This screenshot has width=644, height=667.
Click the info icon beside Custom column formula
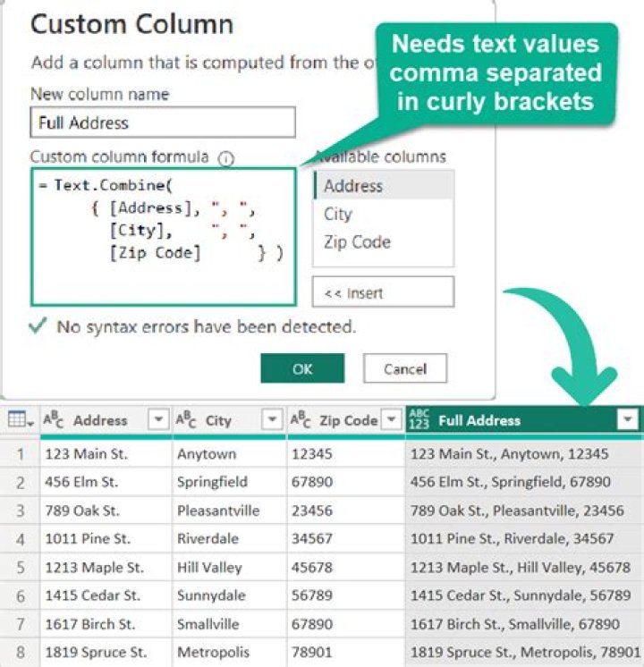225,158
